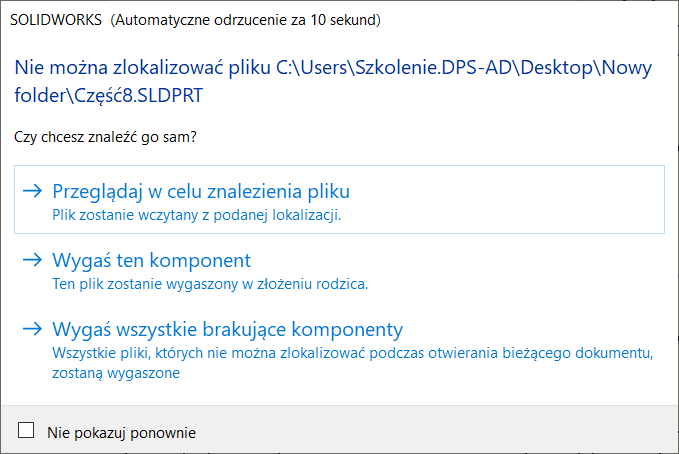The width and height of the screenshot is (679, 454).
Task: Click the "zostaną wygaszone" description ending
Action: (x=116, y=372)
